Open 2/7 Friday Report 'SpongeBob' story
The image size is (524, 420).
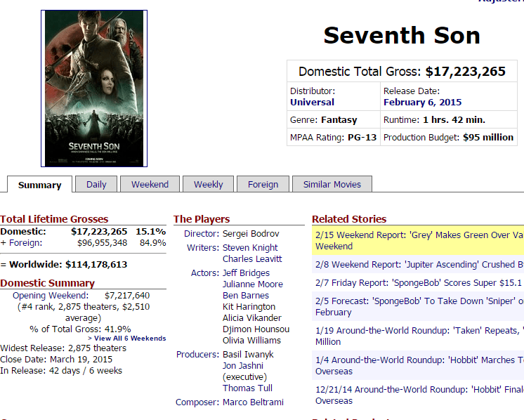pyautogui.click(x=419, y=283)
